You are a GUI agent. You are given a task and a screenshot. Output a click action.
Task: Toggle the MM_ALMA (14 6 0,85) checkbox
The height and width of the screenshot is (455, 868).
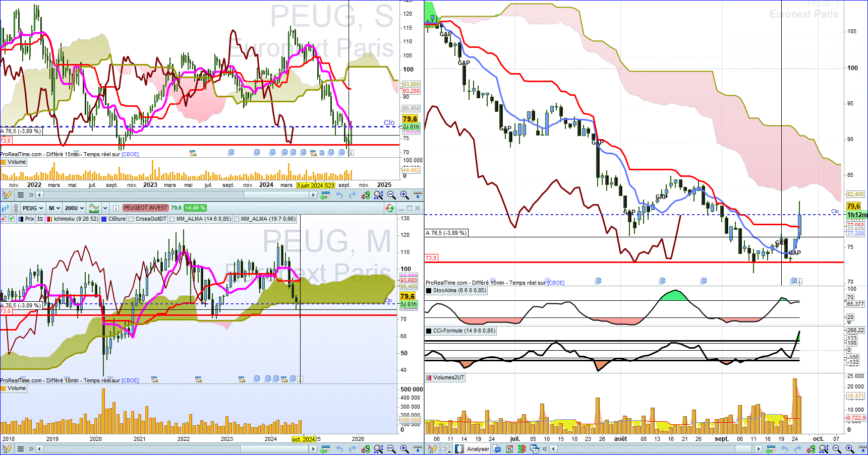(x=172, y=219)
